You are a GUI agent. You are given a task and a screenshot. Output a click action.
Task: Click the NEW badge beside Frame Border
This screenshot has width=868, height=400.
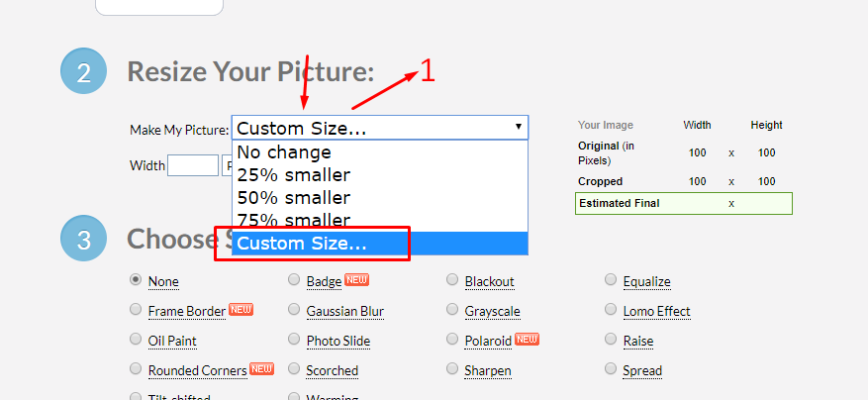(x=241, y=310)
